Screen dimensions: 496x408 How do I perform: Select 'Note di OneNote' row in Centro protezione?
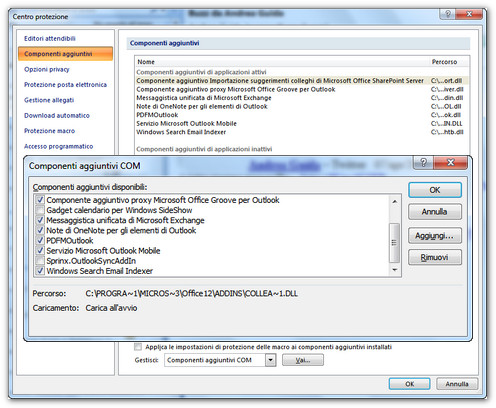pyautogui.click(x=302, y=106)
